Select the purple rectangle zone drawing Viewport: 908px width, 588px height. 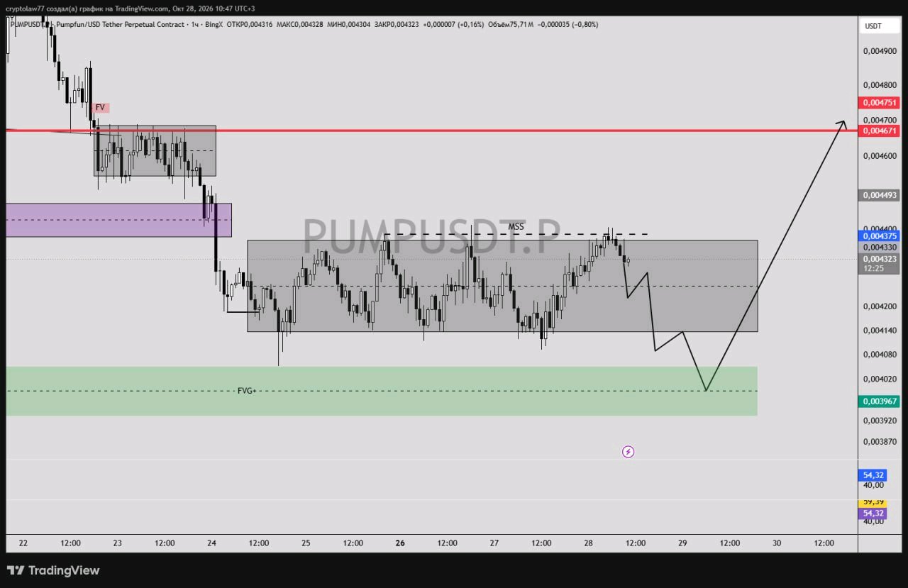click(118, 220)
